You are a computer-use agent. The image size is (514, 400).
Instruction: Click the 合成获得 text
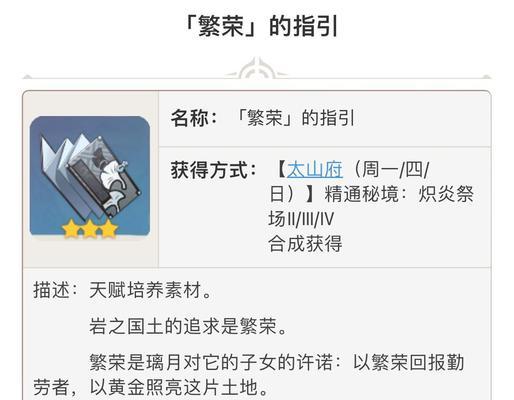(305, 244)
